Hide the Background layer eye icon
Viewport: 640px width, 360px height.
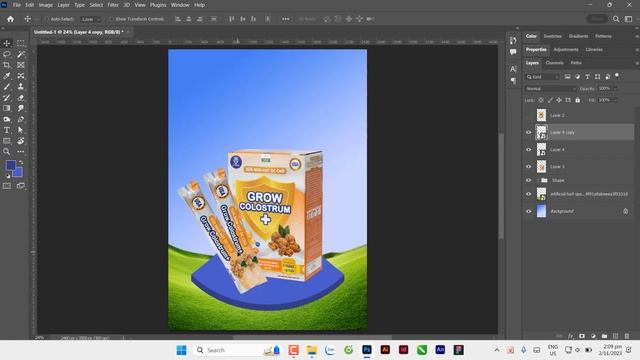pyautogui.click(x=529, y=211)
